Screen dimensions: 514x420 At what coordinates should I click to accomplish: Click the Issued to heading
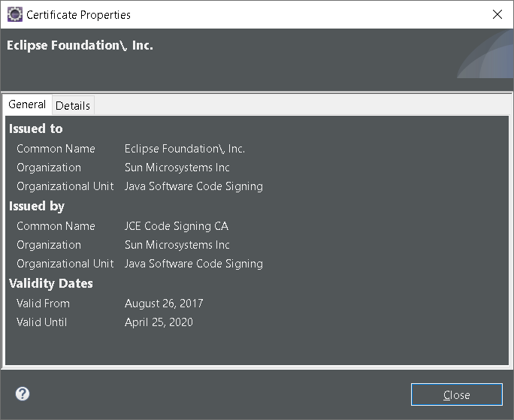pyautogui.click(x=36, y=128)
